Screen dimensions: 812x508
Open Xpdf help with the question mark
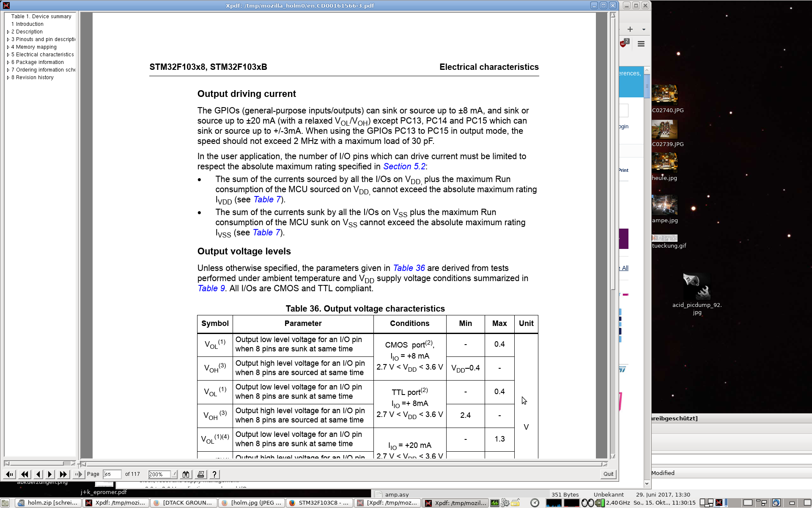tap(214, 474)
